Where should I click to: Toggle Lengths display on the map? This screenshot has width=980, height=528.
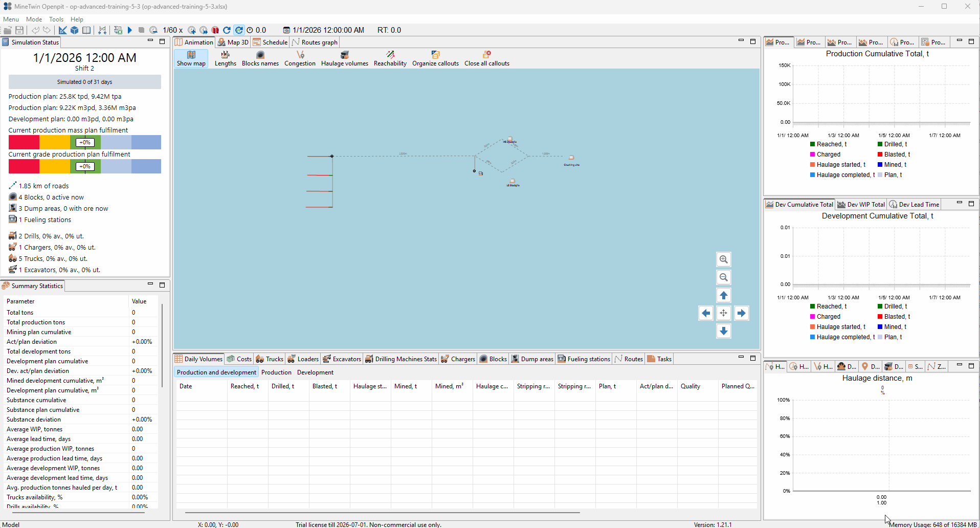(225, 58)
